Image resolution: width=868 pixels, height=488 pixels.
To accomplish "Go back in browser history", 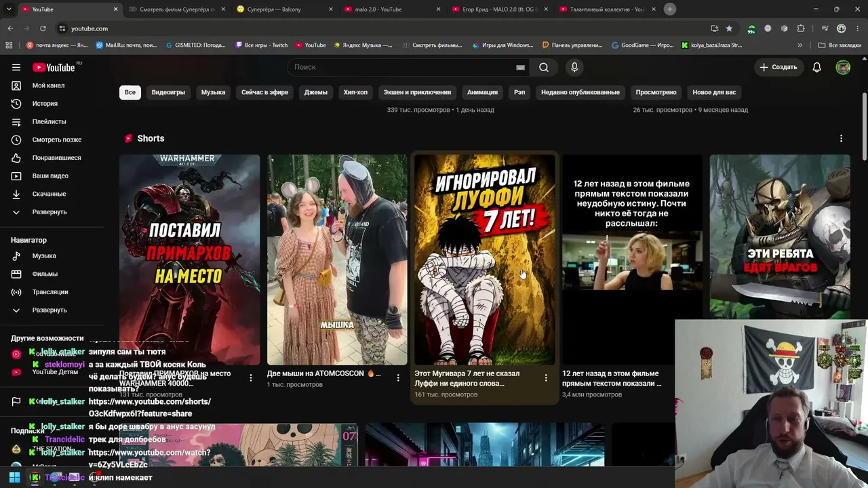I will pos(10,28).
